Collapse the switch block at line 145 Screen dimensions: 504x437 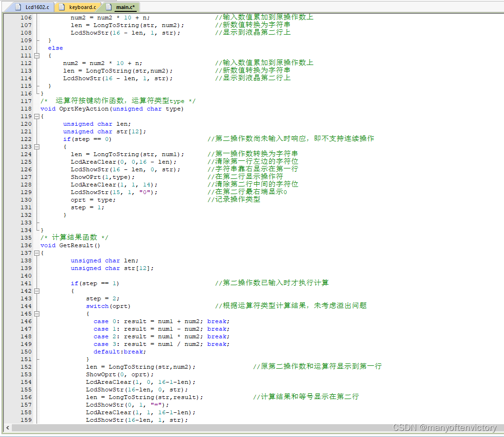point(37,314)
